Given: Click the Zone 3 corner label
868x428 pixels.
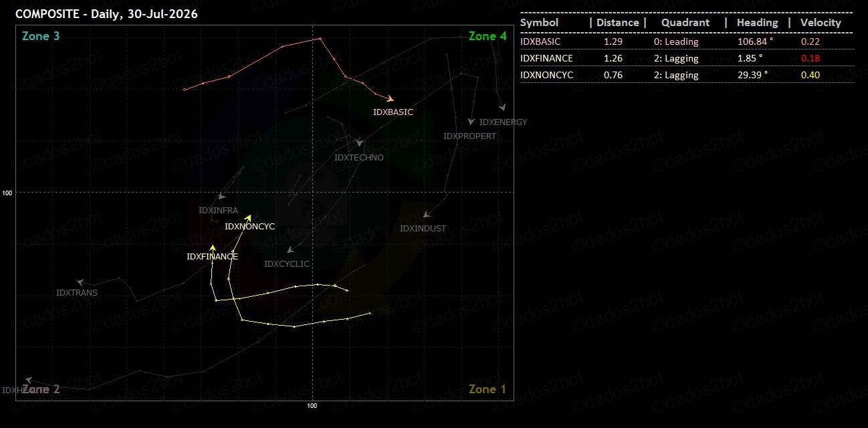Looking at the screenshot, I should coord(41,36).
